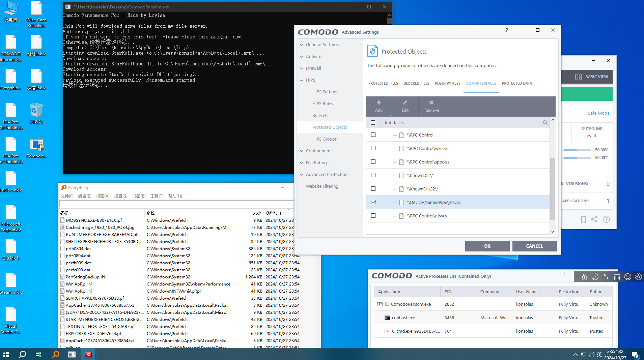Viewport: 644px width, 360px height.
Task: Select the Microsoft Edge desktop shortcut
Action: (11, 218)
